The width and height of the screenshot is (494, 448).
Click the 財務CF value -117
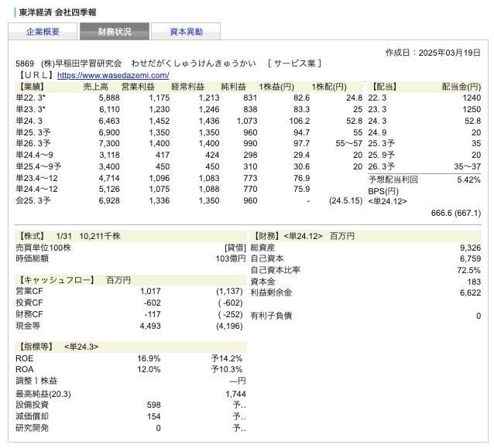(153, 314)
